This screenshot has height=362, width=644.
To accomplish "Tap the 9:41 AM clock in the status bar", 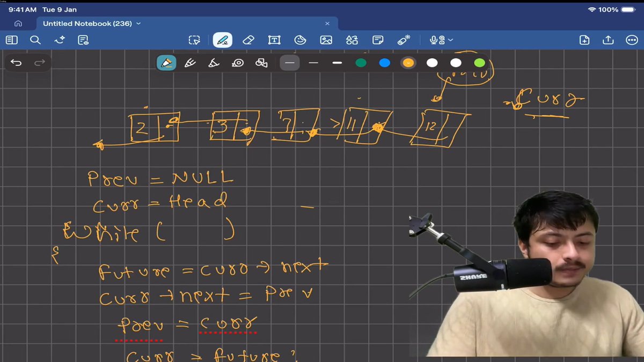I will pyautogui.click(x=22, y=10).
